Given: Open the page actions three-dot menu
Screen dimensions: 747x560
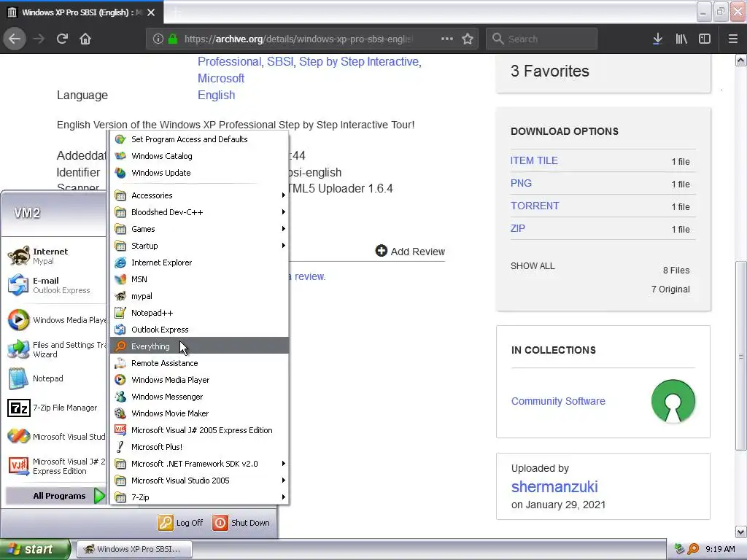Looking at the screenshot, I should pyautogui.click(x=447, y=39).
